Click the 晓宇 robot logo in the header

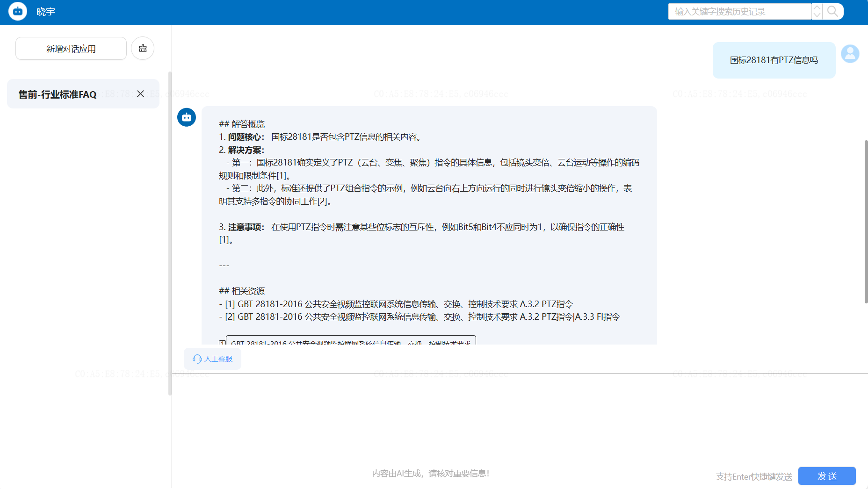click(17, 11)
